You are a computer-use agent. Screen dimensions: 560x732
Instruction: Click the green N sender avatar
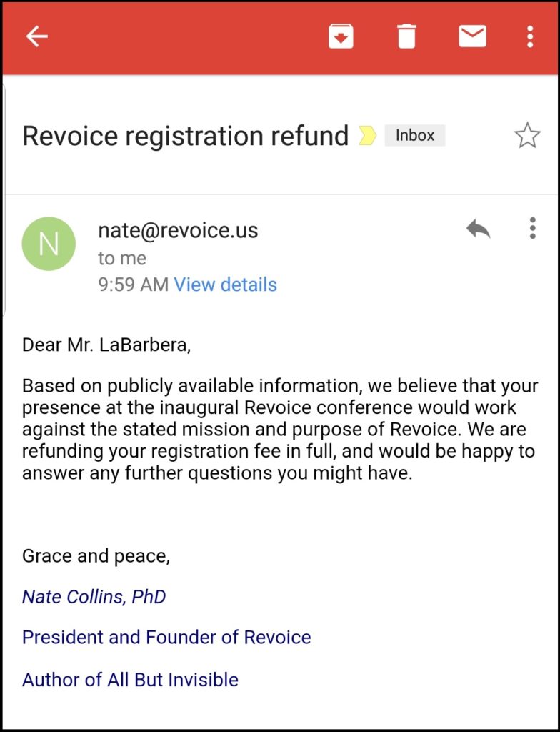(x=49, y=244)
